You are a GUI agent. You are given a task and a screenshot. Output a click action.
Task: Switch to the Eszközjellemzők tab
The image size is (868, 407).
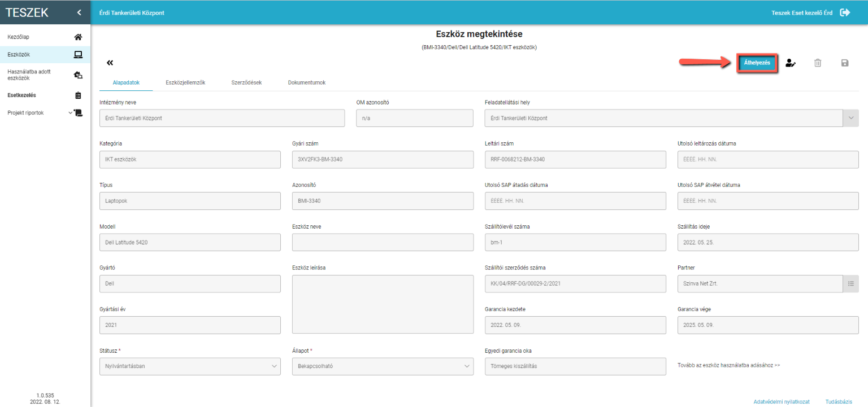tap(185, 82)
